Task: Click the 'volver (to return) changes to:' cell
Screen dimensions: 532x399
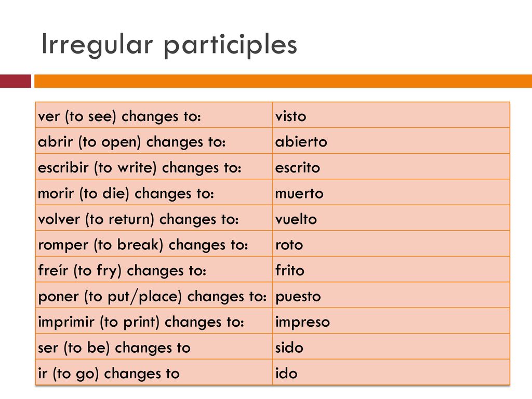Action: (154, 218)
